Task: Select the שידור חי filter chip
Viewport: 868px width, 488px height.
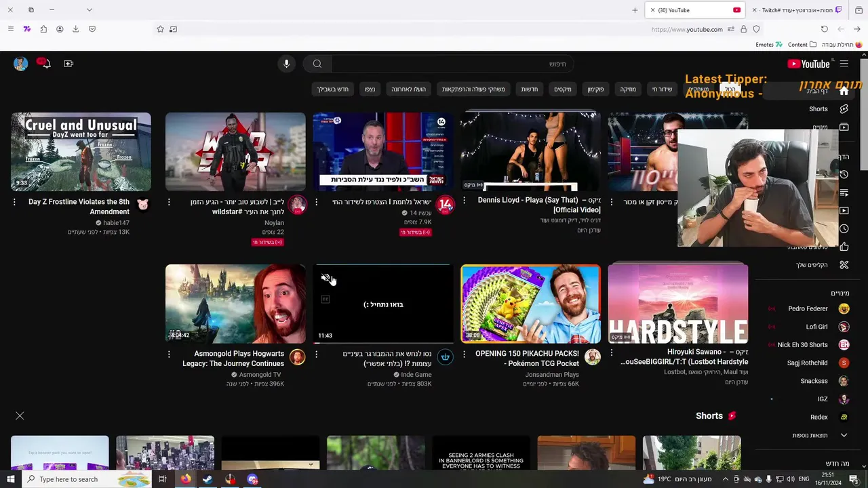Action: point(662,89)
